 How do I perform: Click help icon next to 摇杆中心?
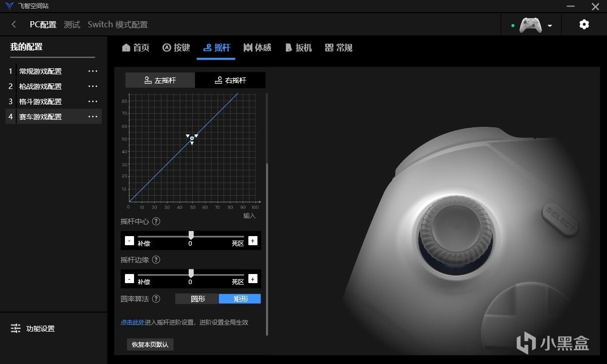click(156, 221)
